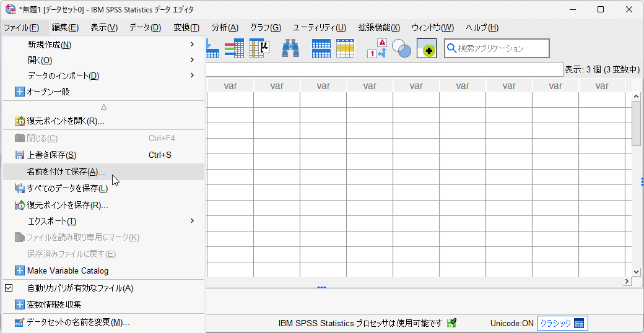Click the vertical scrollbar up arrow
644x333 pixels.
(636, 97)
